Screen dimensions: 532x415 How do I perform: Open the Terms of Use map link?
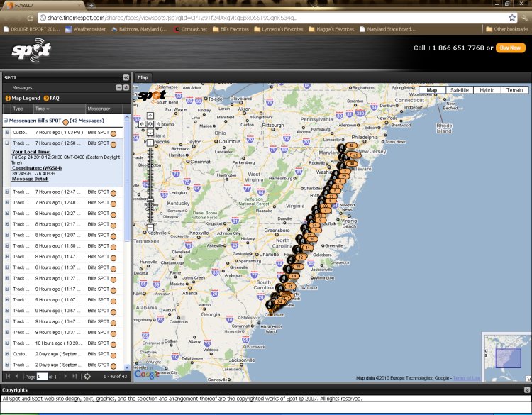point(467,378)
